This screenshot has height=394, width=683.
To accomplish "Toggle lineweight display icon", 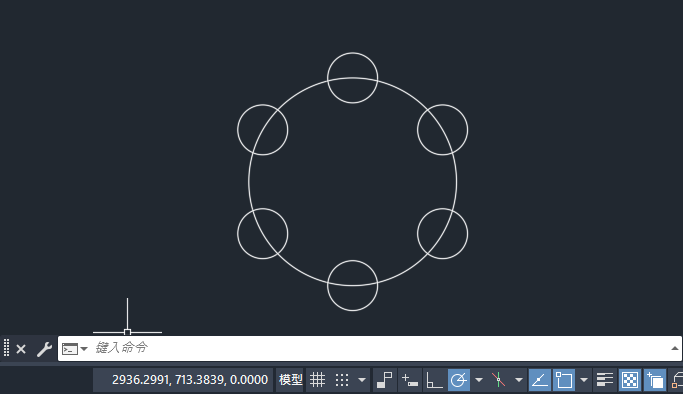I will pos(605,380).
